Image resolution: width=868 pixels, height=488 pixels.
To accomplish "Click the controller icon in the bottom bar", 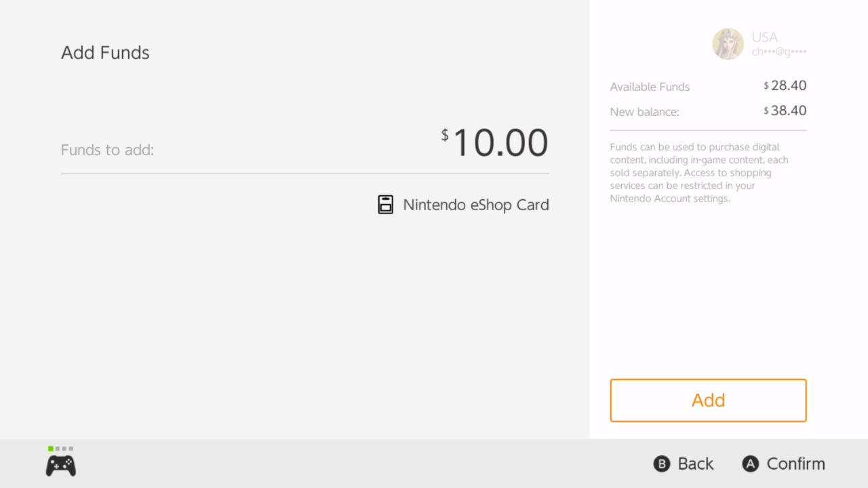I will tap(60, 464).
